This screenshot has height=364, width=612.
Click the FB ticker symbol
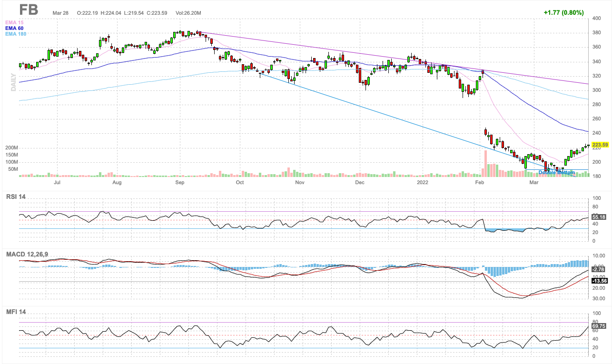(29, 10)
